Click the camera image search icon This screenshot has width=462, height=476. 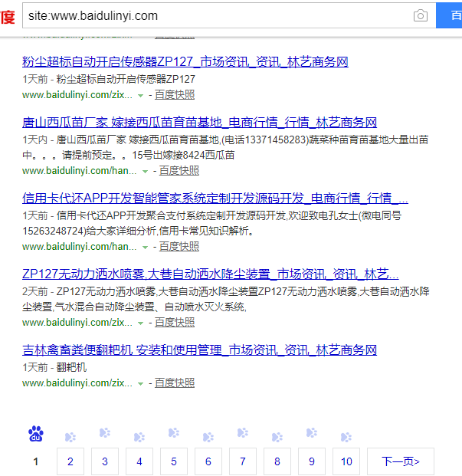(421, 15)
